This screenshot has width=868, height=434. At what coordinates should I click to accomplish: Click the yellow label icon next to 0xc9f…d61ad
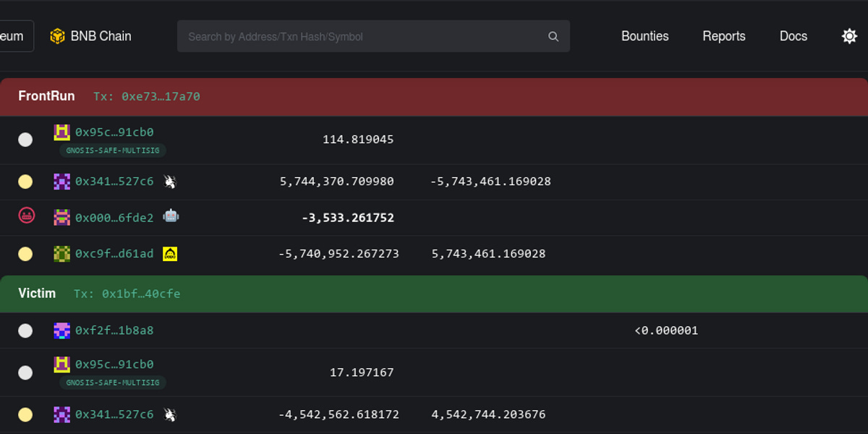[x=170, y=254]
